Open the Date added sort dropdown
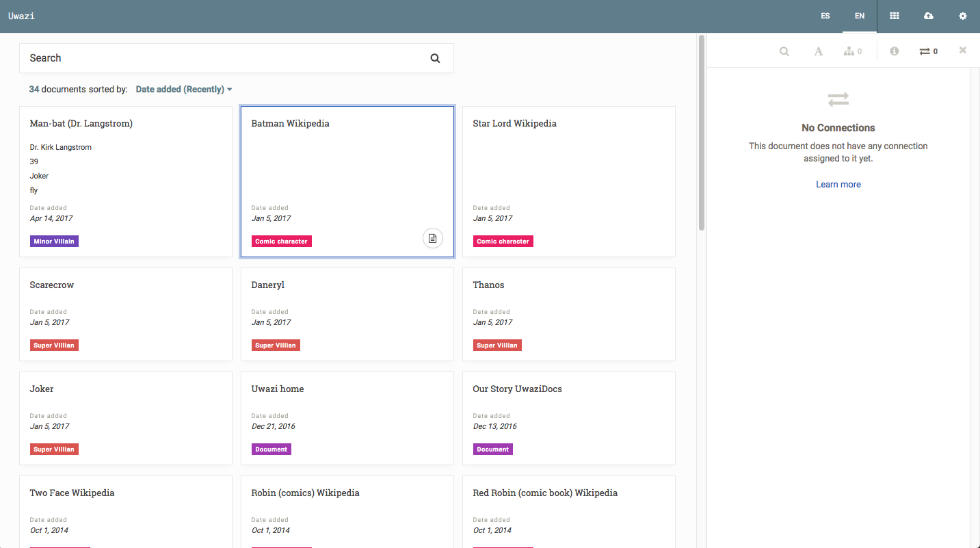Screen dimensions: 980x548 point(184,90)
